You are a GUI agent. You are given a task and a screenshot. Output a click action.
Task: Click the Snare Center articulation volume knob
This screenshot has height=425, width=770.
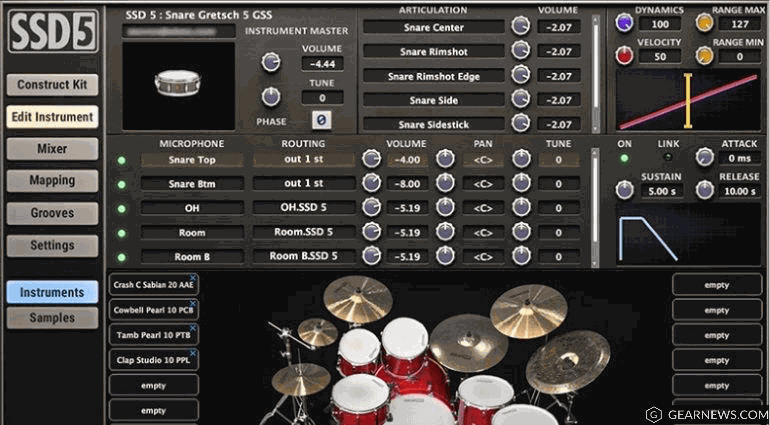(520, 26)
